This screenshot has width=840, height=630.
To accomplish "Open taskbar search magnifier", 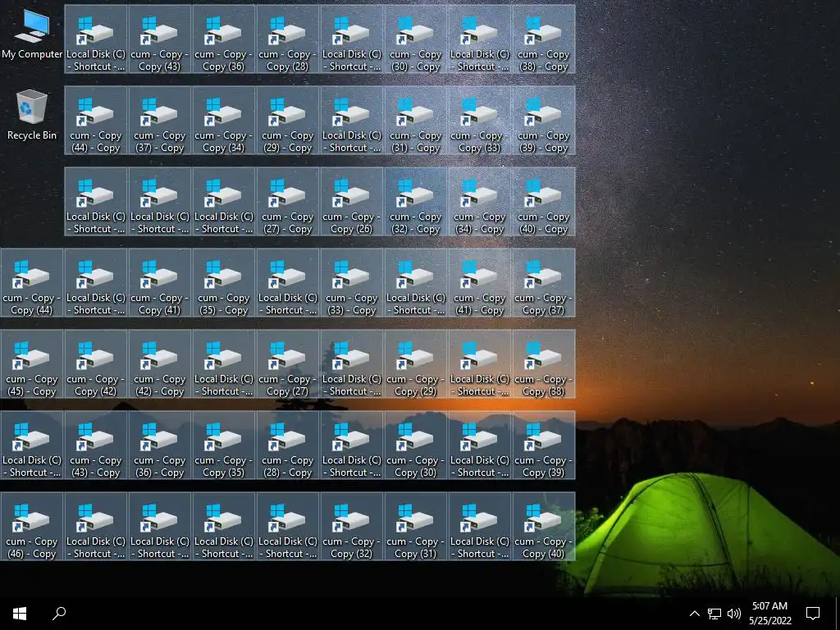I will click(x=59, y=614).
